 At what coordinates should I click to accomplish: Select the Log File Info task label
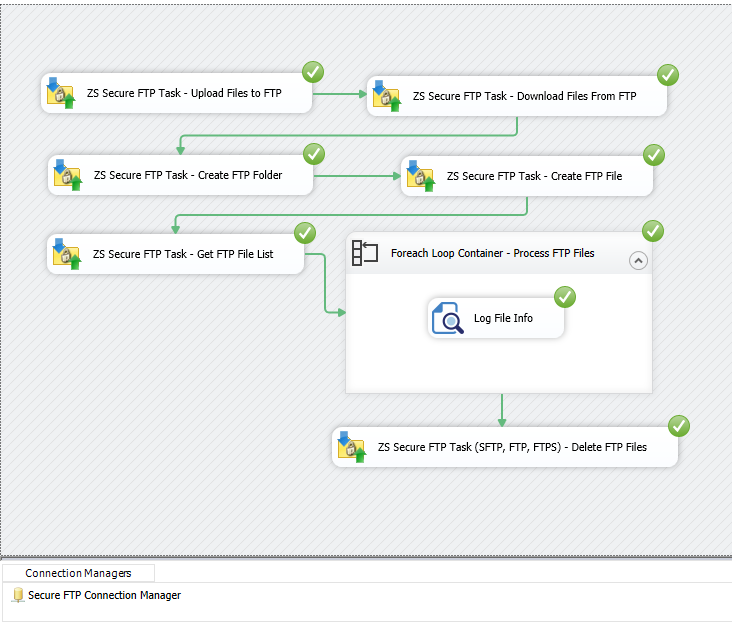tap(503, 318)
